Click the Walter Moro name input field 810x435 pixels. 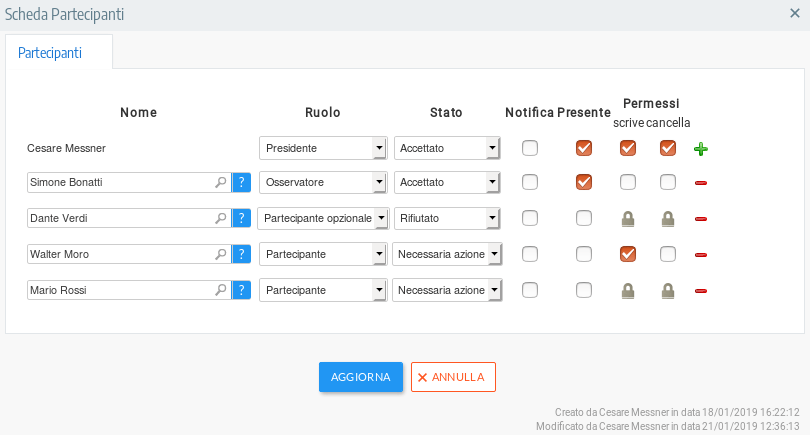coord(120,254)
